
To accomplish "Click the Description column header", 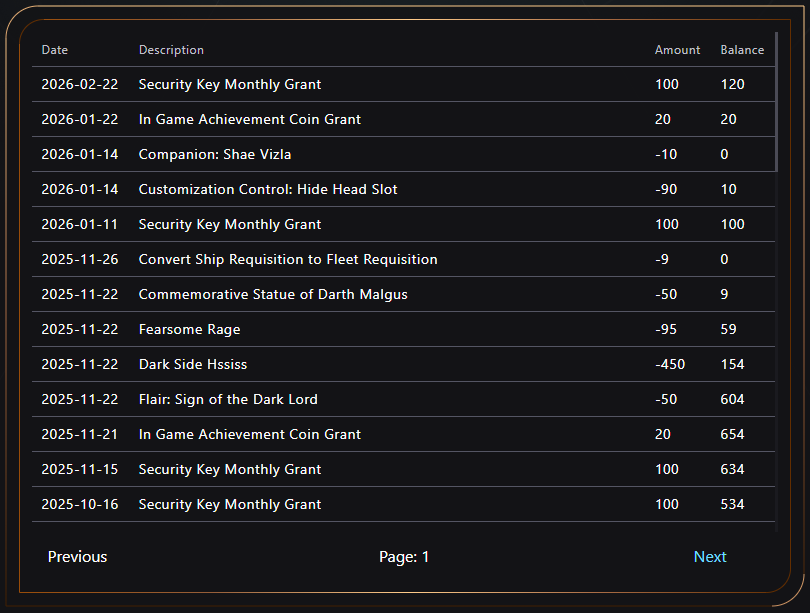I will 171,50.
